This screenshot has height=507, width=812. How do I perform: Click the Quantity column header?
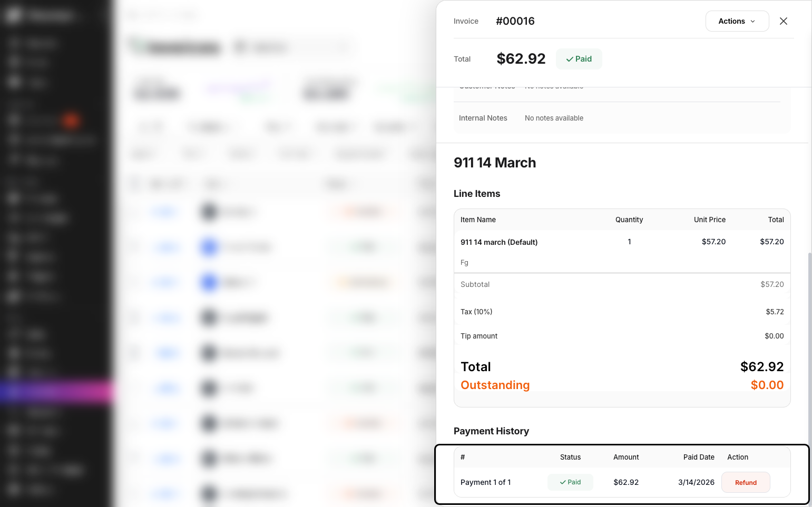[x=629, y=220]
